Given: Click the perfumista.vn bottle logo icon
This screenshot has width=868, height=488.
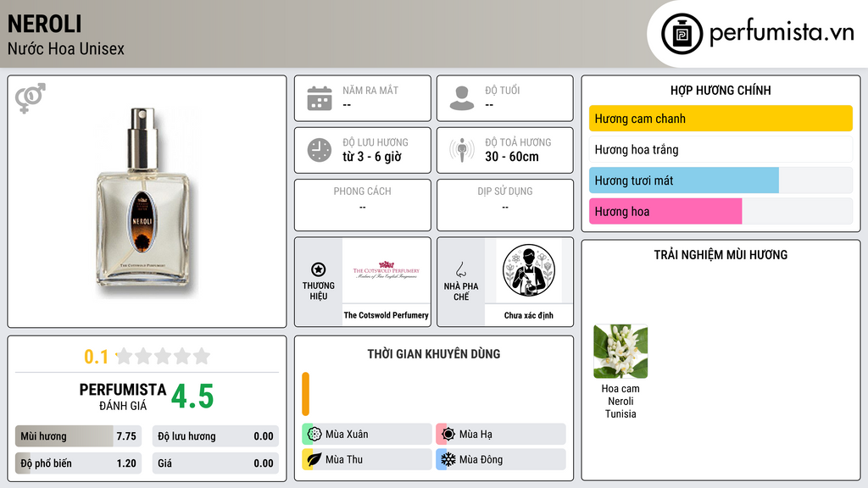Looking at the screenshot, I should tap(682, 34).
